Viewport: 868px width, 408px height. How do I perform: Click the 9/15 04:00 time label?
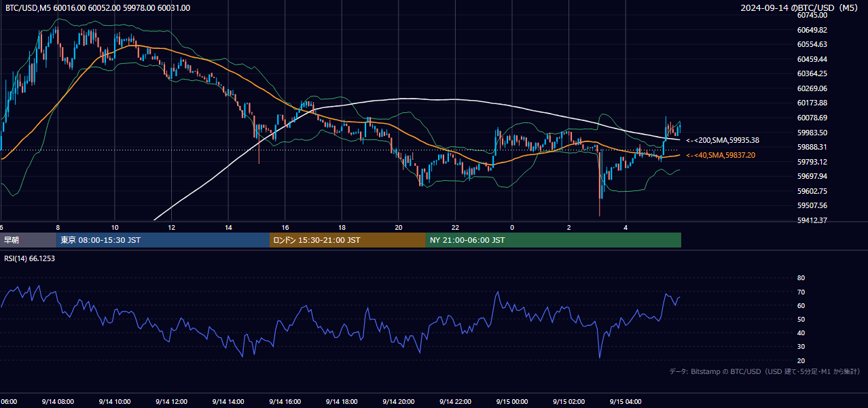coord(626,402)
